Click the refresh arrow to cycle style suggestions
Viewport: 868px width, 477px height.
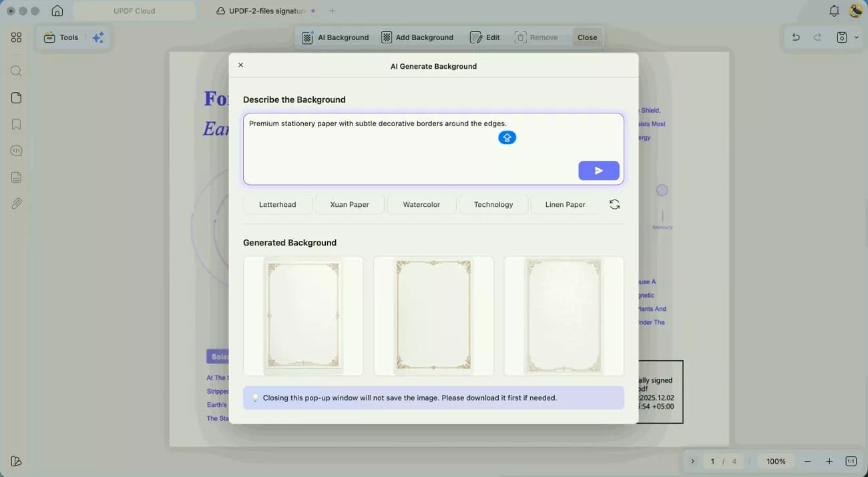coord(614,204)
